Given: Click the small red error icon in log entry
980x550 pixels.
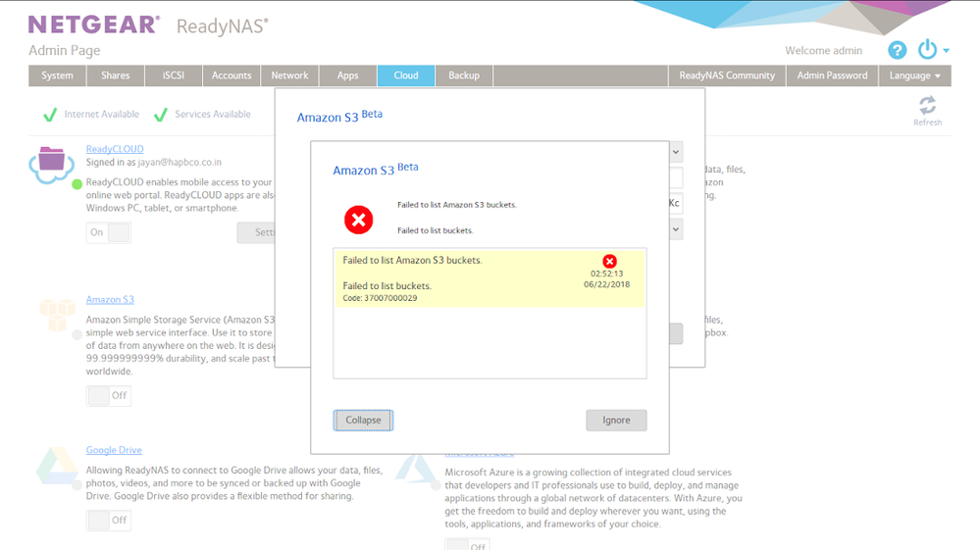Looking at the screenshot, I should 609,261.
